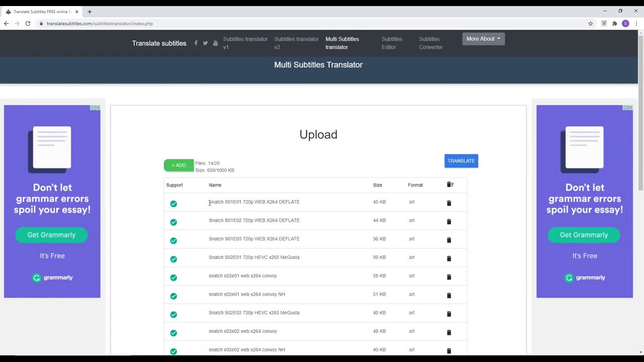Delete snatch s02e01 web x264 convoy NH
The height and width of the screenshot is (362, 644).
449,296
